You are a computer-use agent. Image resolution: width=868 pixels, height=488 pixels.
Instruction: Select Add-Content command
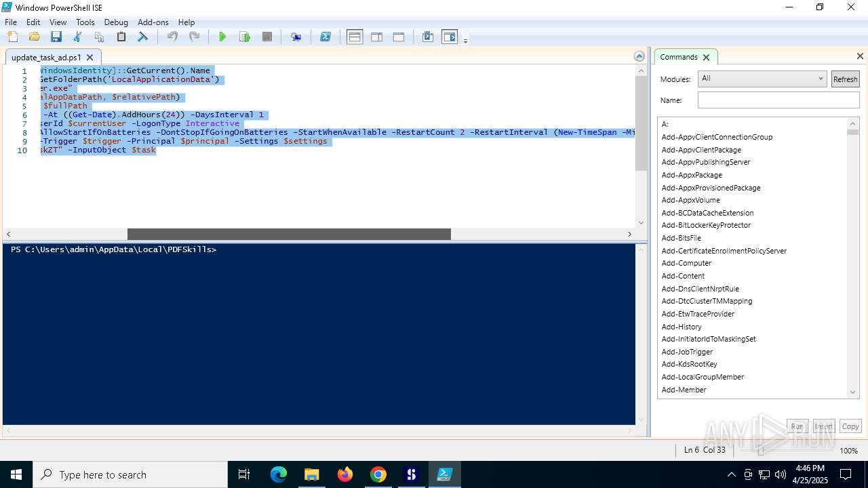(683, 276)
